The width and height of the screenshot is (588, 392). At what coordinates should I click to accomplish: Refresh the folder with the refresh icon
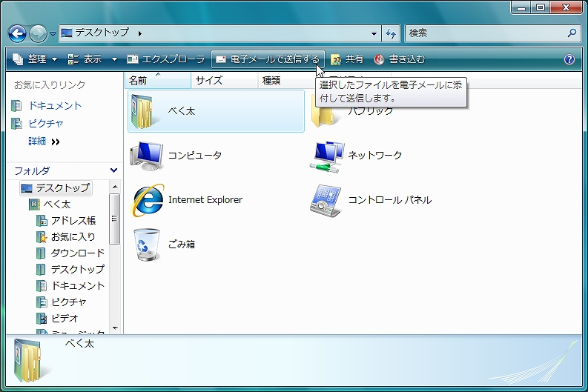(x=391, y=34)
